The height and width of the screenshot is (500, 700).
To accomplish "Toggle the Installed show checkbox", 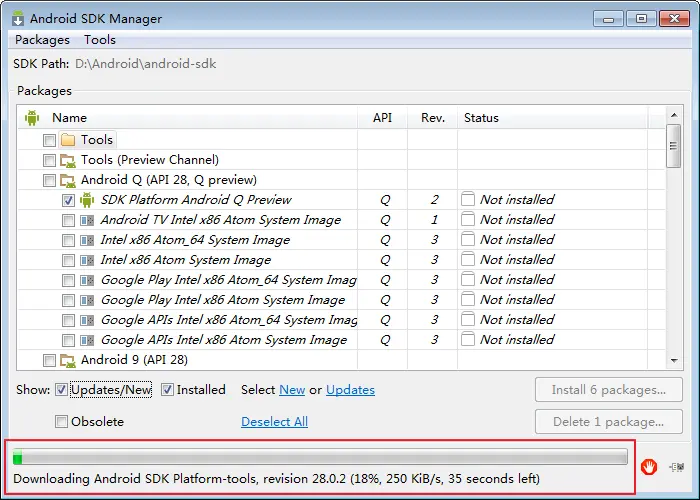I will click(167, 390).
